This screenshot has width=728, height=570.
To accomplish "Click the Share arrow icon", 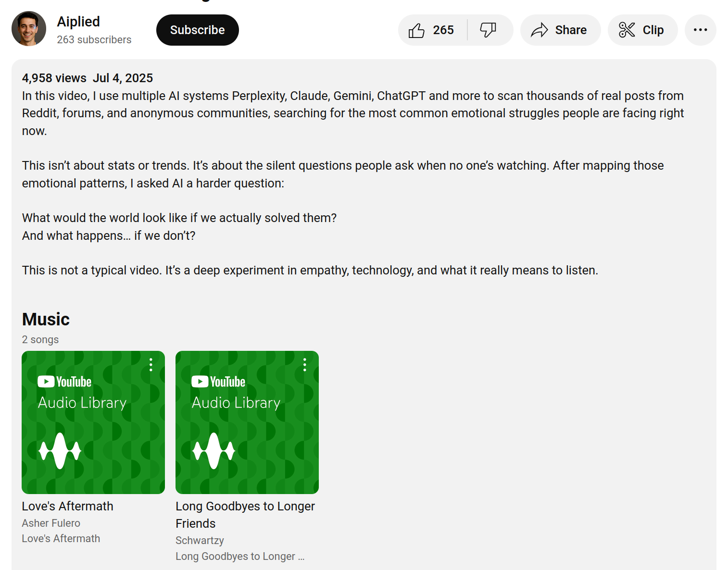I will pos(540,30).
